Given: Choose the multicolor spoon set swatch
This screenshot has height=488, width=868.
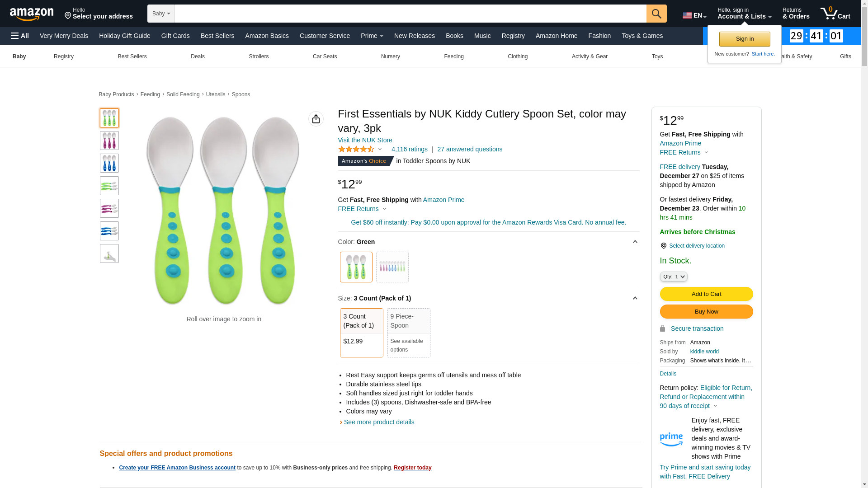Looking at the screenshot, I should (392, 267).
